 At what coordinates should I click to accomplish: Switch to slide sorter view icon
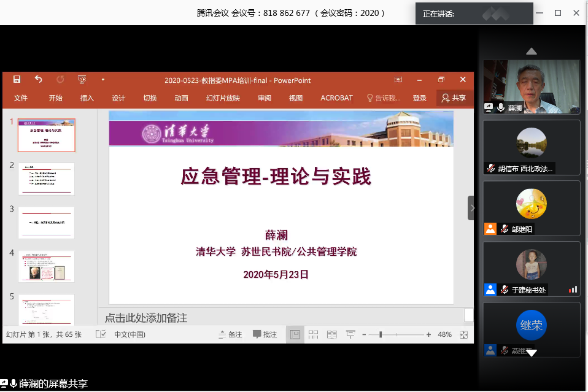click(x=313, y=334)
